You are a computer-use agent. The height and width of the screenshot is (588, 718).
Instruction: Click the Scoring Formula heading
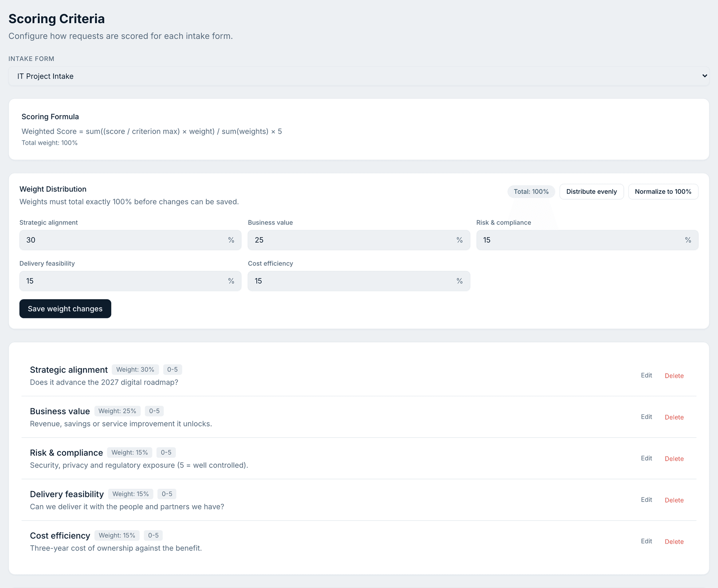point(50,116)
